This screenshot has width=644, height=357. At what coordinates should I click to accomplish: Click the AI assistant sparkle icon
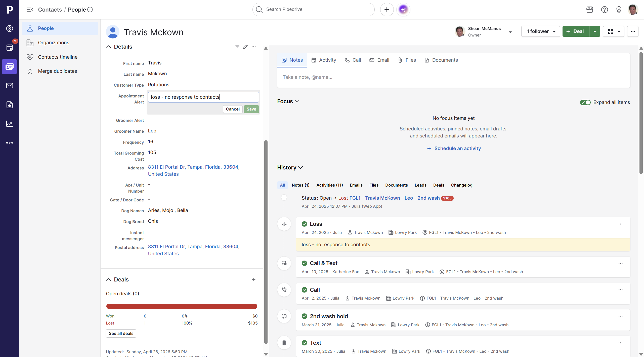[403, 10]
